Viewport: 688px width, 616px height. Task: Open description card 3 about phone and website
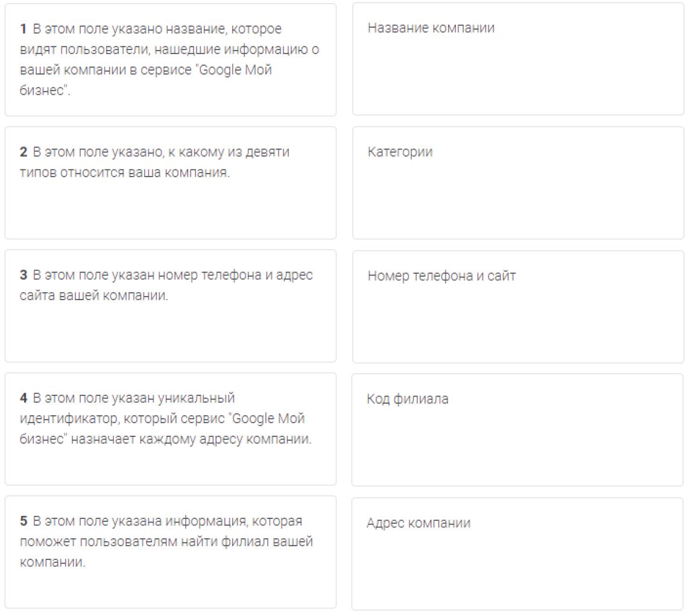click(170, 306)
